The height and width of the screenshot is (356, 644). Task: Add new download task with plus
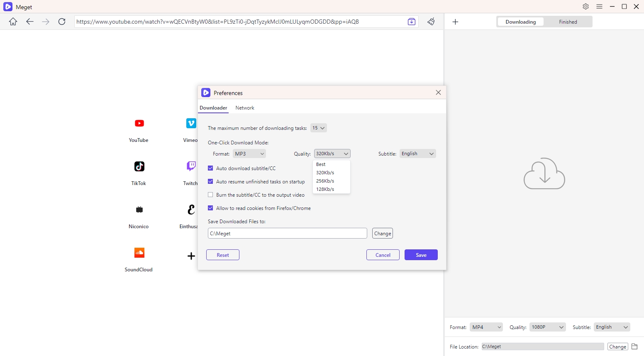[455, 22]
